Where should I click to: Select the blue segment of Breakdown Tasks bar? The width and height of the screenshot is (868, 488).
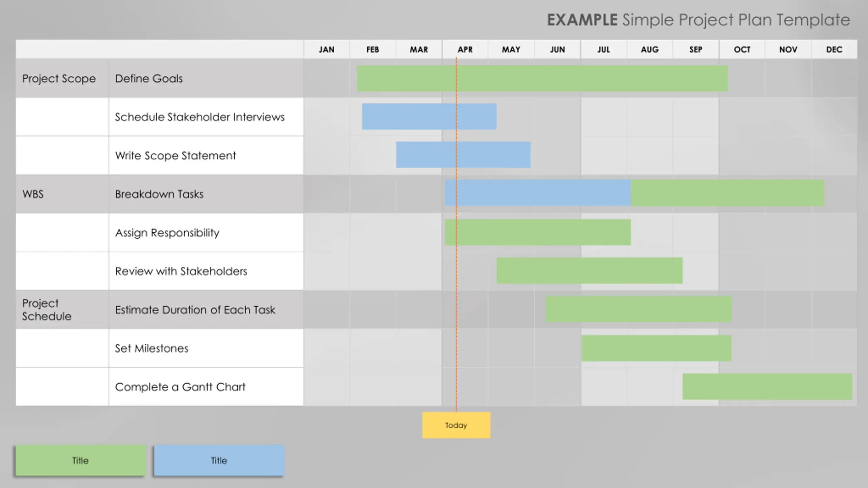click(537, 193)
